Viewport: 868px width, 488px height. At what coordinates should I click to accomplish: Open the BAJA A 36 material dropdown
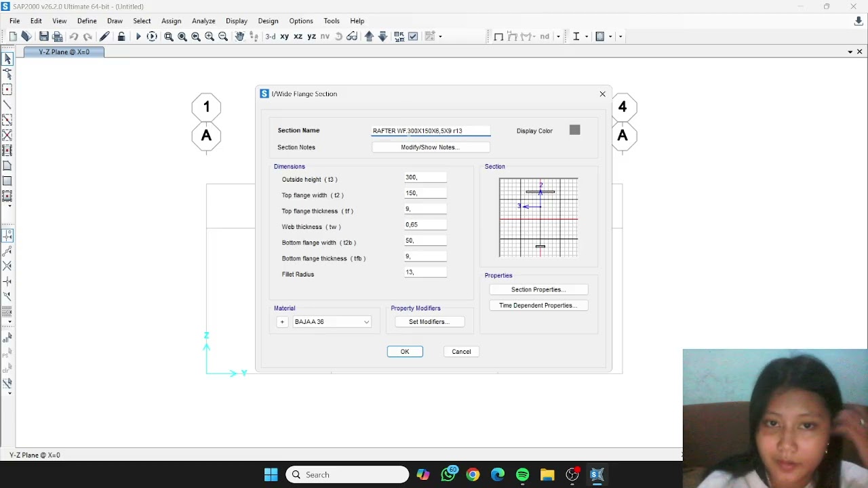[332, 322]
